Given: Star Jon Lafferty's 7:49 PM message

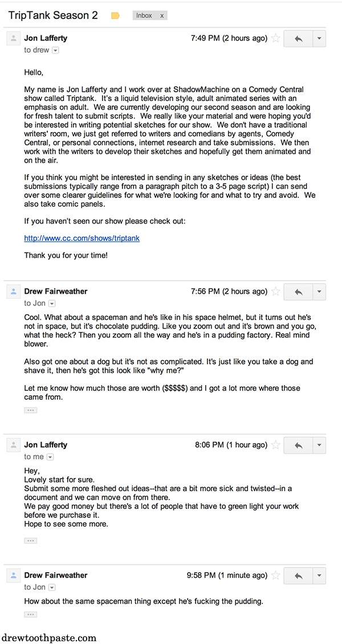Looking at the screenshot, I should (276, 39).
